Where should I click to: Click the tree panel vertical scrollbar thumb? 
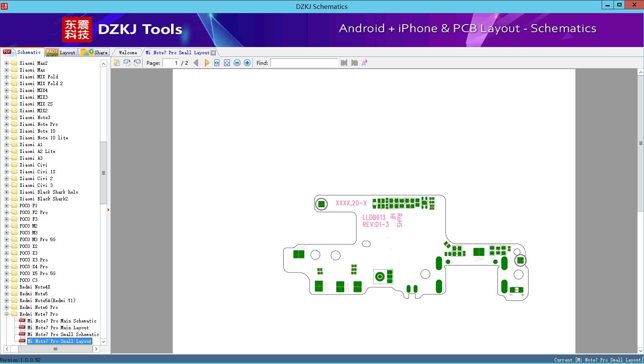tap(103, 173)
